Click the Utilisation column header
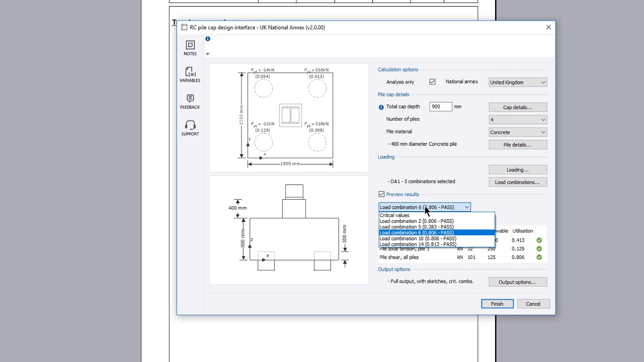 tap(523, 231)
